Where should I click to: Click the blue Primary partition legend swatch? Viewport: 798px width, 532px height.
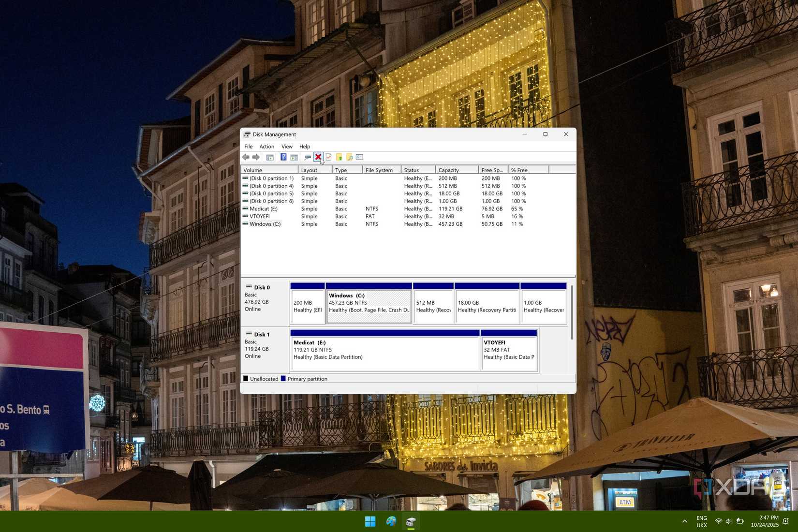[x=283, y=379]
